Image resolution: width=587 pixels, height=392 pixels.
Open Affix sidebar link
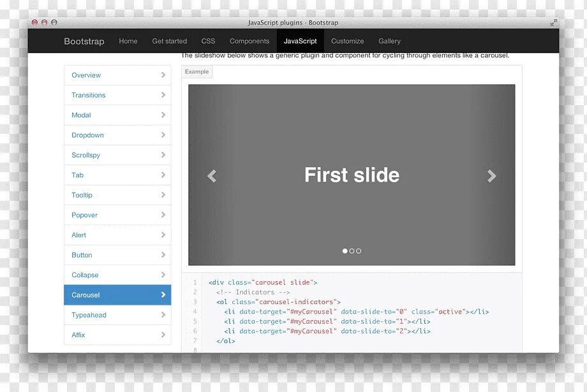pyautogui.click(x=117, y=335)
